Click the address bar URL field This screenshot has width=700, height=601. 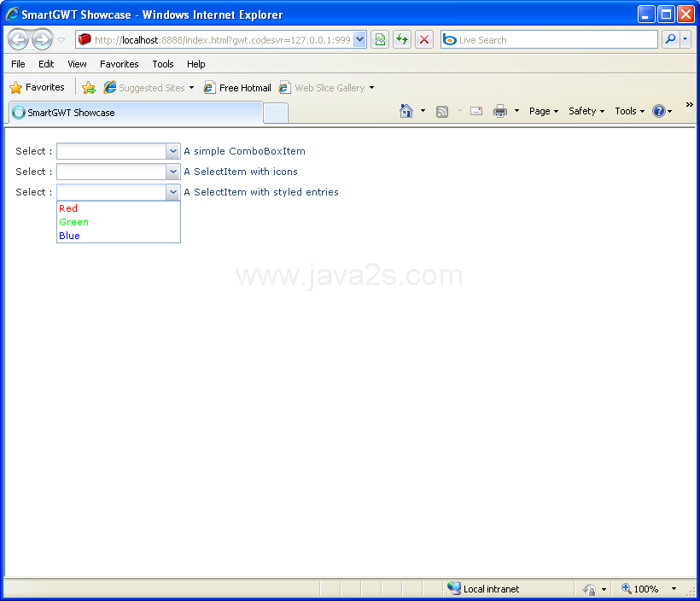222,40
